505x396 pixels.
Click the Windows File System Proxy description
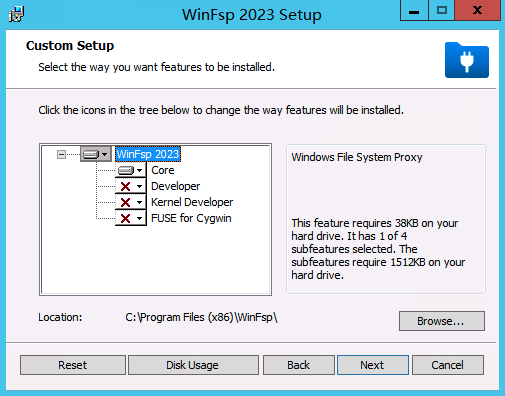pos(357,157)
